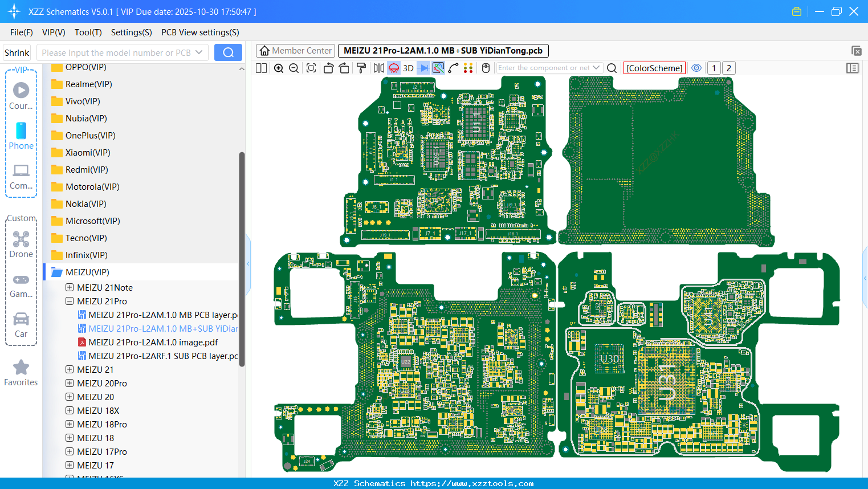The width and height of the screenshot is (868, 489).
Task: Click the blue search button
Action: (x=228, y=52)
